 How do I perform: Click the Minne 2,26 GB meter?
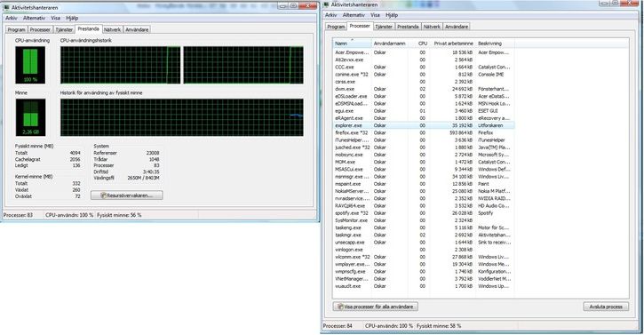pyautogui.click(x=30, y=117)
